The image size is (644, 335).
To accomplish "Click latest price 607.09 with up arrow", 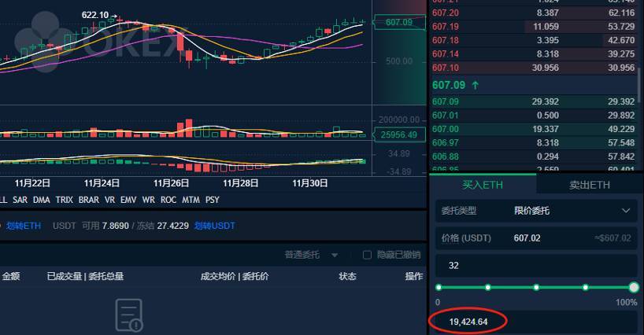I will (456, 85).
